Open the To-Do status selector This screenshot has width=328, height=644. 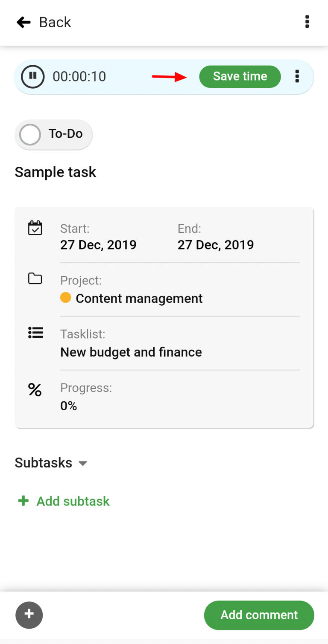pos(53,134)
